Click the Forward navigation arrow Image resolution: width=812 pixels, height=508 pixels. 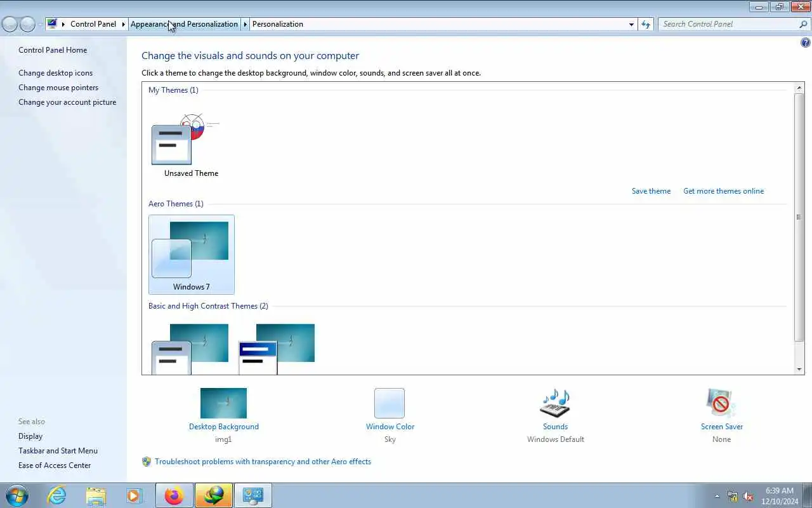click(x=27, y=24)
